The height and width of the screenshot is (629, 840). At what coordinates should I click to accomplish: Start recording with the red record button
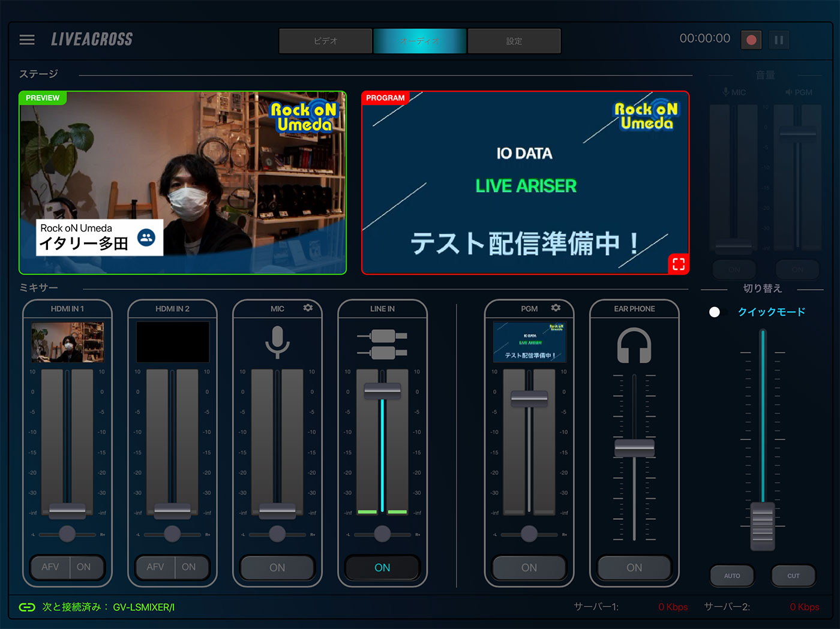tap(751, 40)
